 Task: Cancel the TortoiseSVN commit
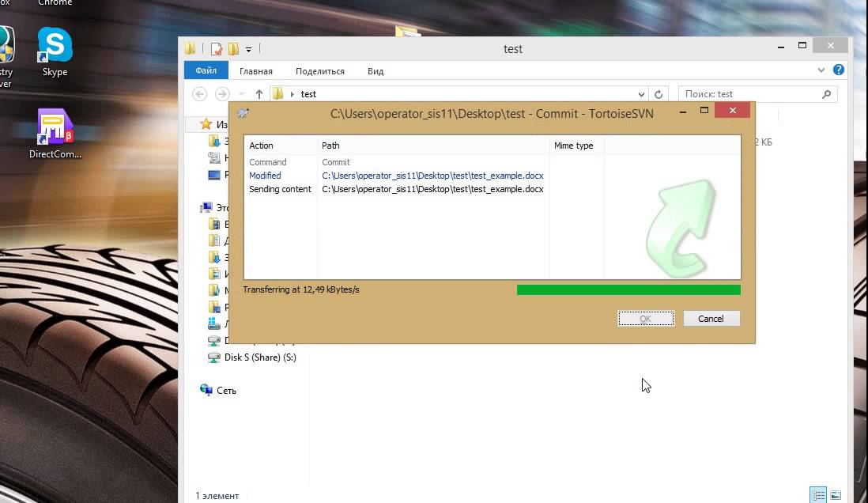[x=711, y=319]
